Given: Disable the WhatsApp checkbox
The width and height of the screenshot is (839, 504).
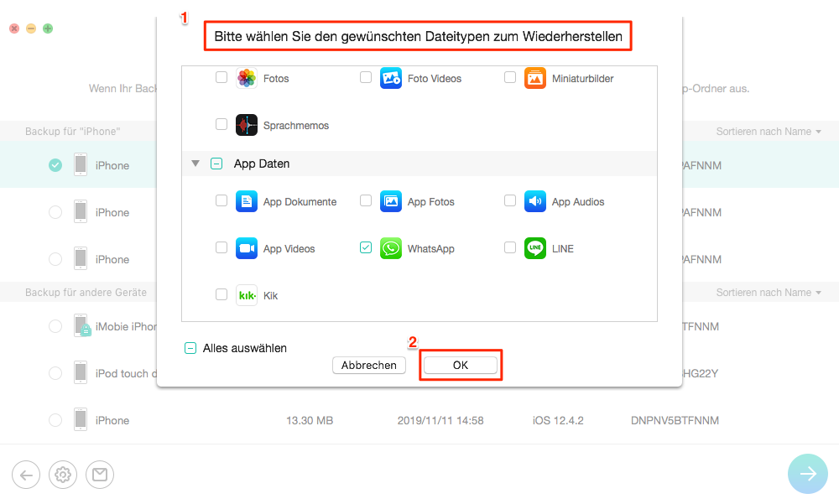Looking at the screenshot, I should (366, 248).
